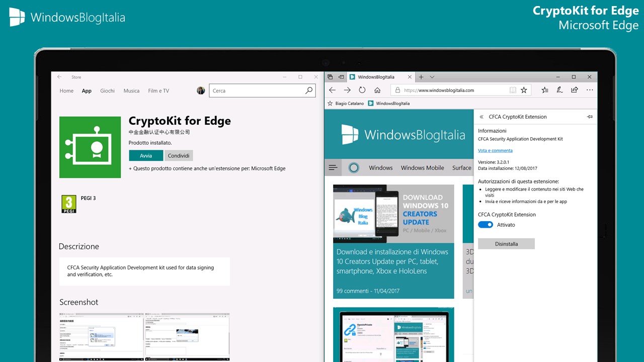Select the App tab in Store
The height and width of the screenshot is (362, 644).
tap(87, 91)
